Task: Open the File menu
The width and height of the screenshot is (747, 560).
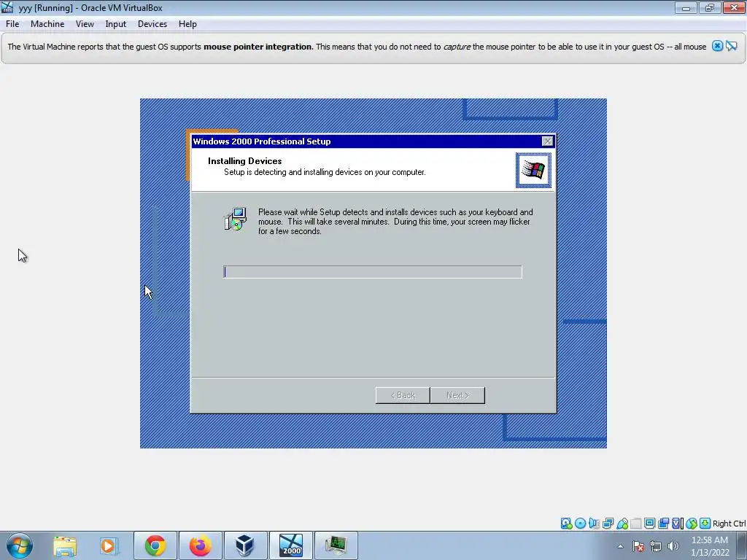Action: (x=12, y=24)
